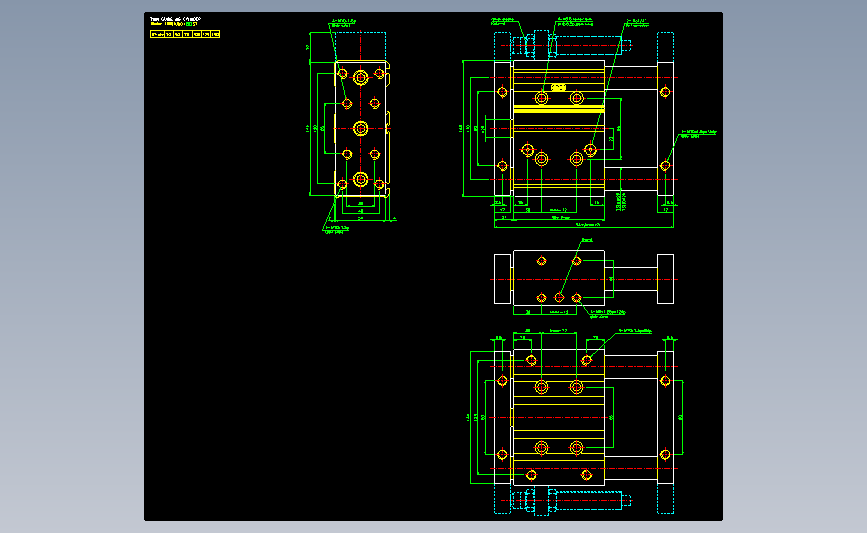Image resolution: width=867 pixels, height=533 pixels.
Task: Click the yellow stroke table under the title
Action: (185, 34)
